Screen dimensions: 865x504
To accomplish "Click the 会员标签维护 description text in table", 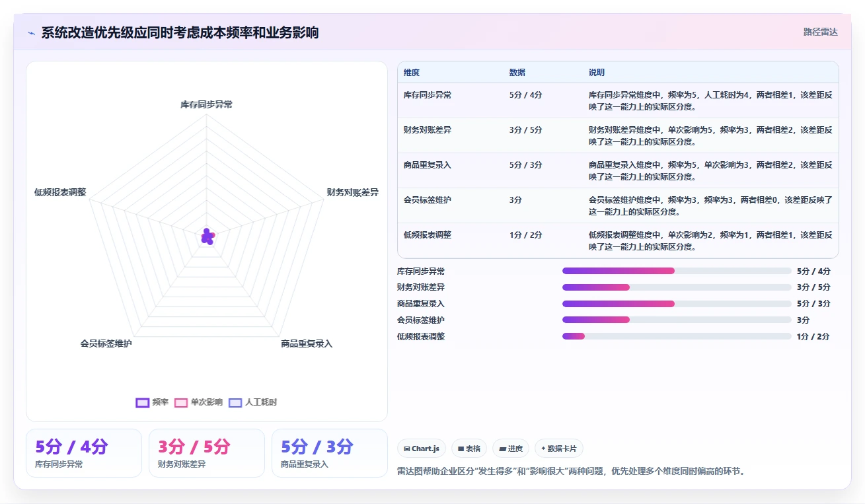I will click(x=710, y=205).
